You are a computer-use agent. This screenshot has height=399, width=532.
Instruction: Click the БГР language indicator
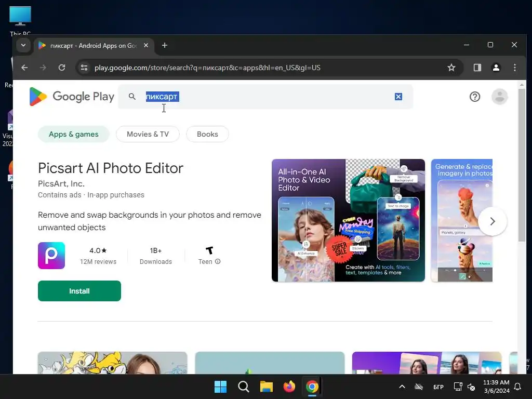pos(438,387)
